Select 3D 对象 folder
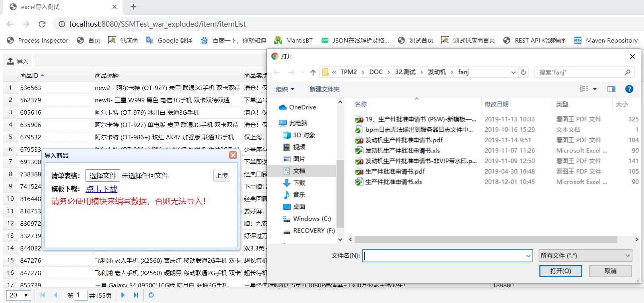This screenshot has width=644, height=303. click(299, 135)
